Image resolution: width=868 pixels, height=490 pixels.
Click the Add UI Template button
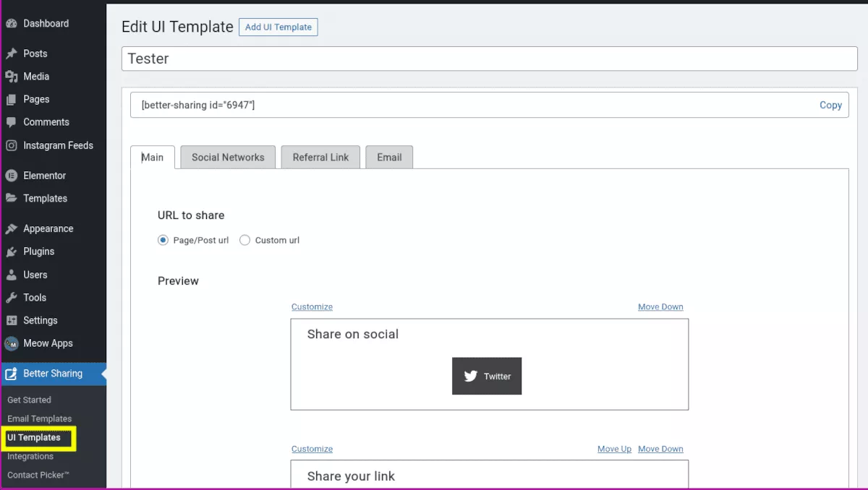(x=278, y=27)
